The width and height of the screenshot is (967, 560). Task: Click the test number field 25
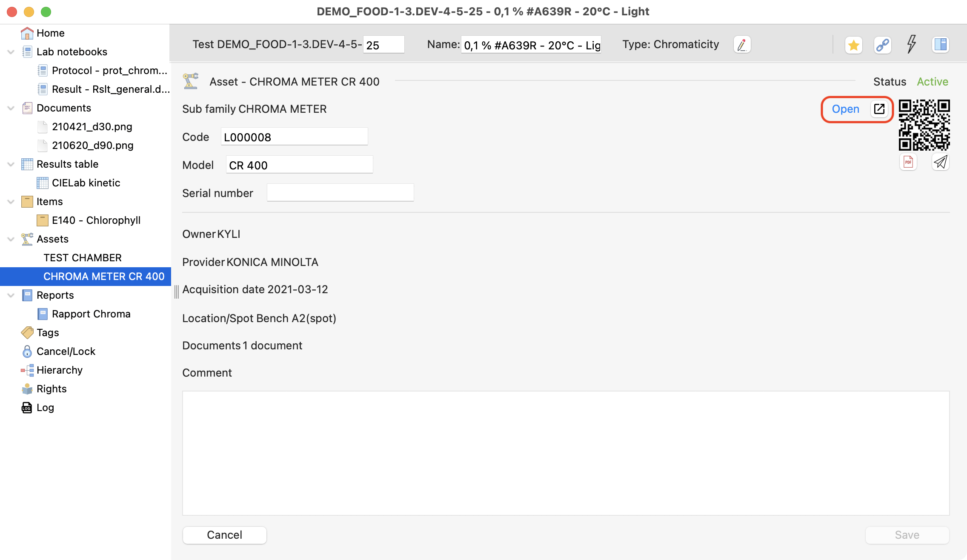tap(384, 45)
